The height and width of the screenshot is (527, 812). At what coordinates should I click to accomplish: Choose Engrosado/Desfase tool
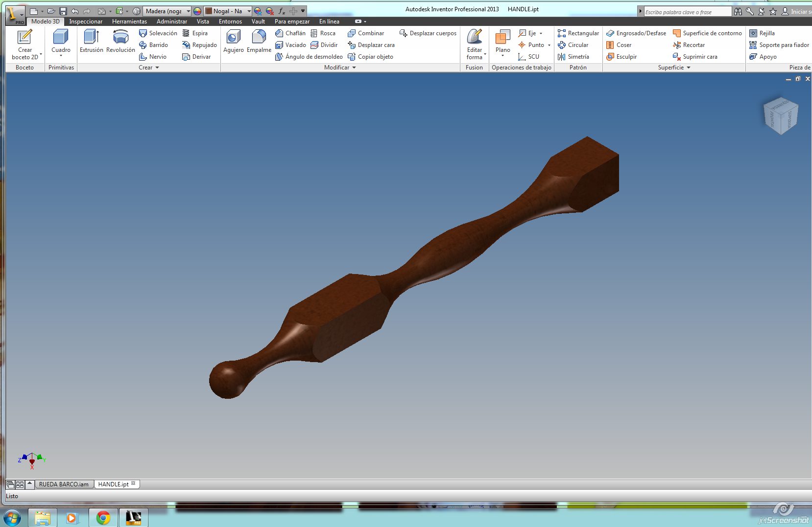tap(636, 33)
